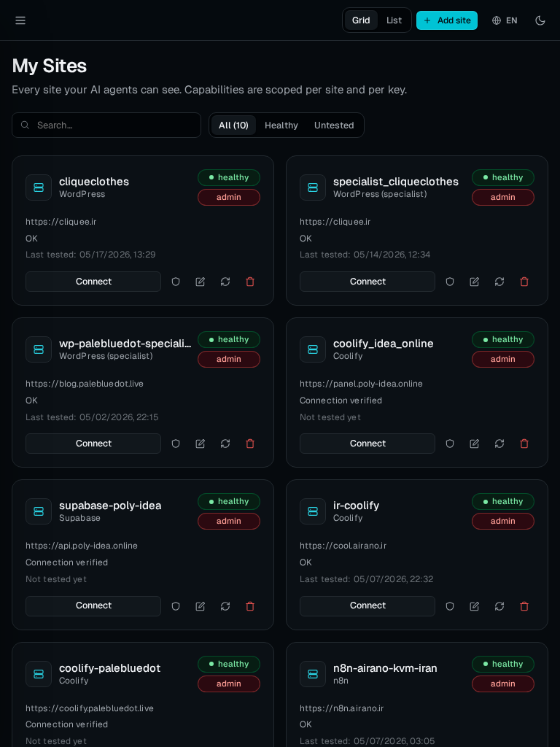
Task: Filter sites by Healthy status
Action: coord(281,125)
